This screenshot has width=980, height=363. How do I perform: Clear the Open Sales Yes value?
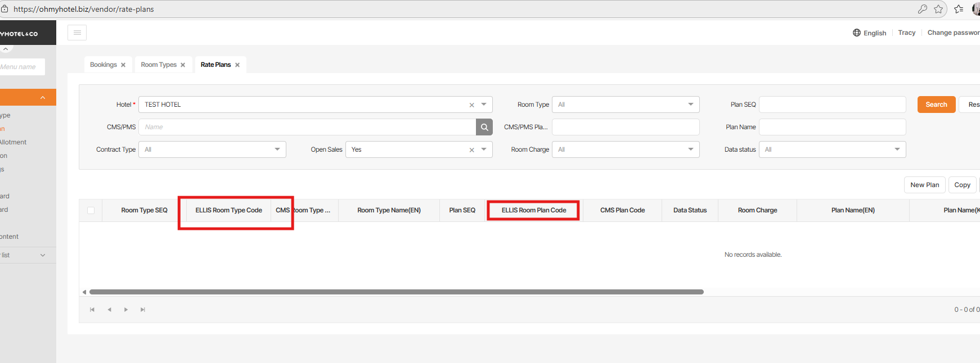471,150
